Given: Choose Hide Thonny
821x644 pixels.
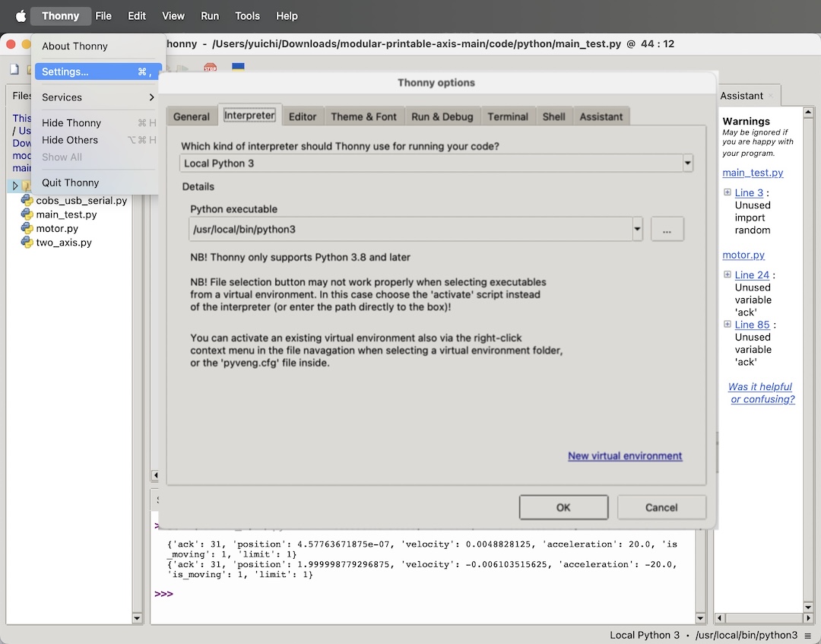Looking at the screenshot, I should coord(97,123).
